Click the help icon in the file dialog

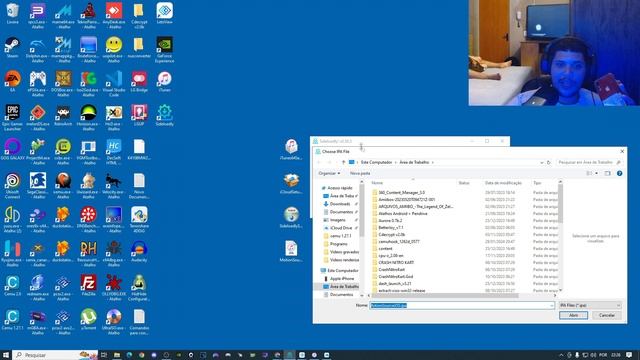point(619,173)
